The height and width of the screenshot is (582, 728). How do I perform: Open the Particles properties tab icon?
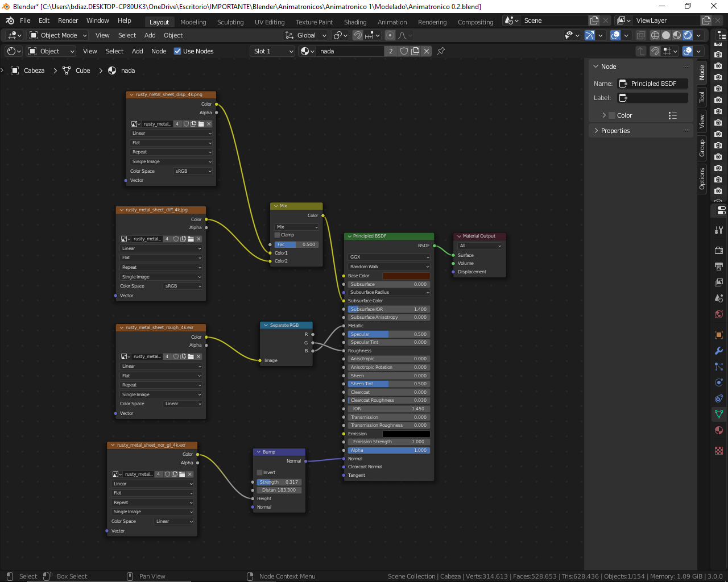(719, 367)
